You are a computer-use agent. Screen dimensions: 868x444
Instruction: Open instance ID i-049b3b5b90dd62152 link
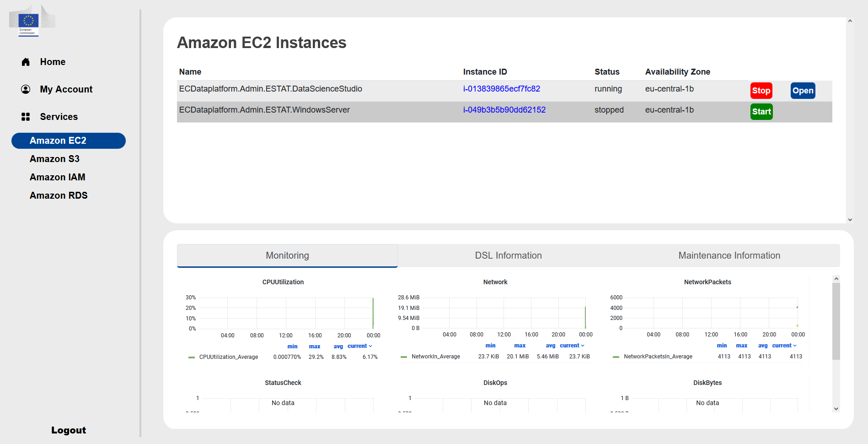click(504, 110)
